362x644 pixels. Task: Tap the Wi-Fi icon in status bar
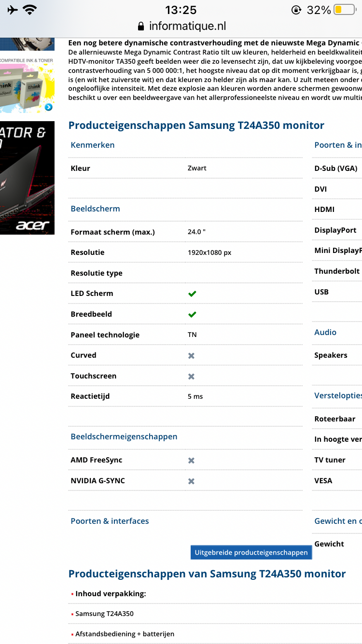[x=30, y=10]
